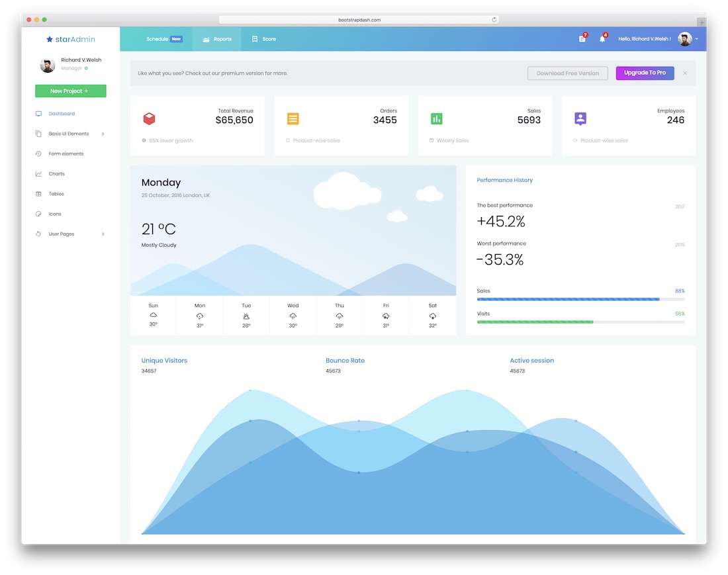Click the Basic UI Elements icon
Viewport: 728px width, 575px height.
coord(38,134)
